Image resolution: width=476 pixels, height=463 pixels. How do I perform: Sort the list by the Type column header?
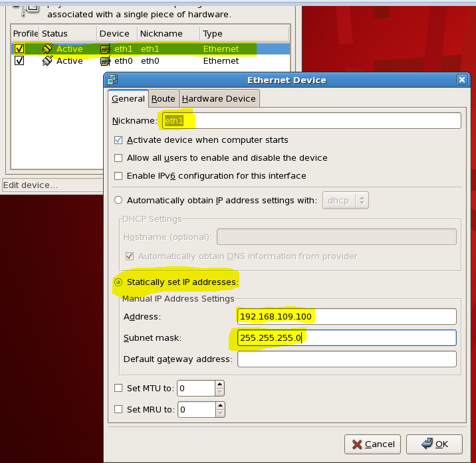click(x=245, y=33)
